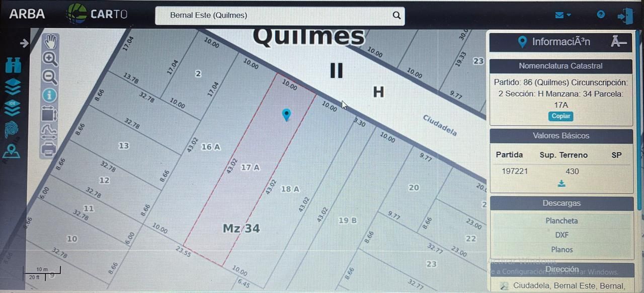Open the binoculars search panel

[x=13, y=65]
